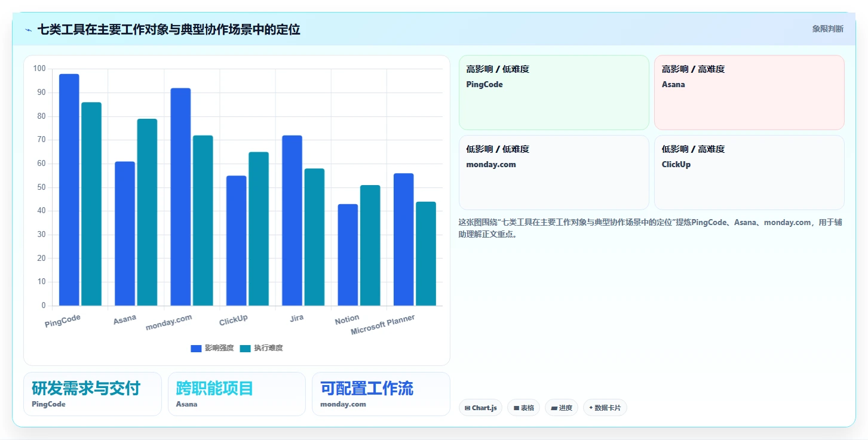This screenshot has height=440, width=868.
Task: Click Jira's blue 影响强度 bar
Action: click(292, 220)
